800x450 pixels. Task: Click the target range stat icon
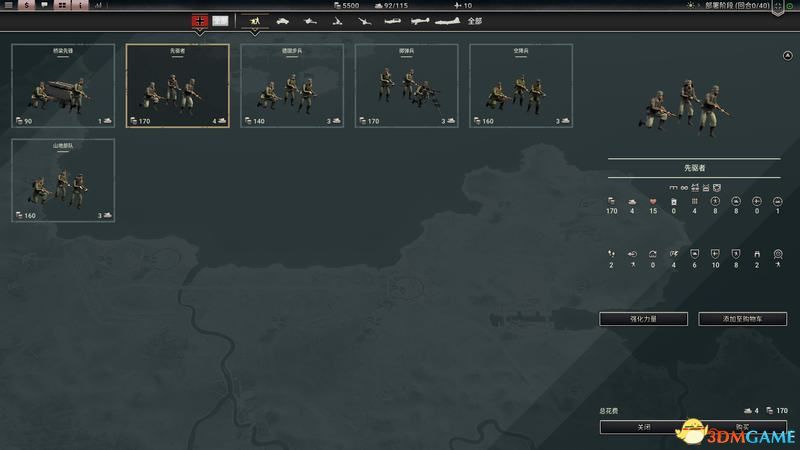[x=778, y=254]
